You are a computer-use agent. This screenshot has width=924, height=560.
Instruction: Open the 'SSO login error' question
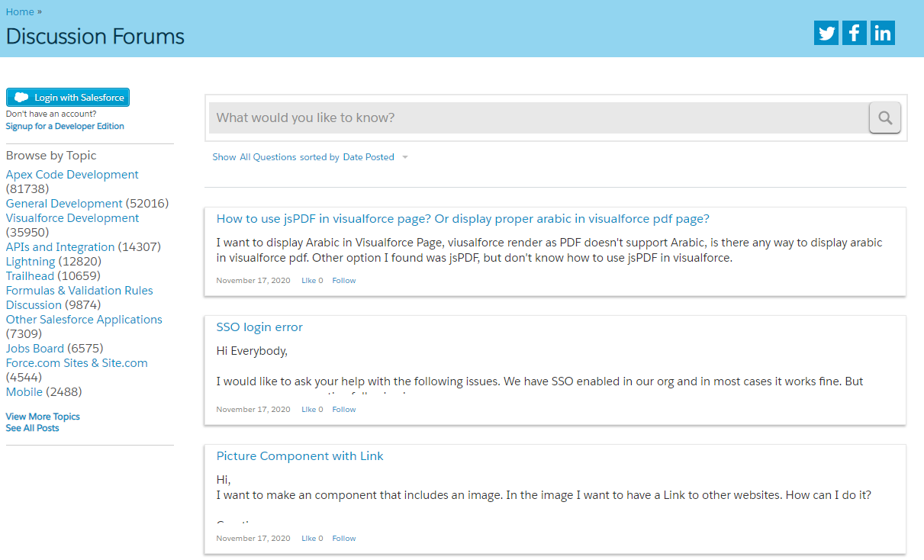259,327
